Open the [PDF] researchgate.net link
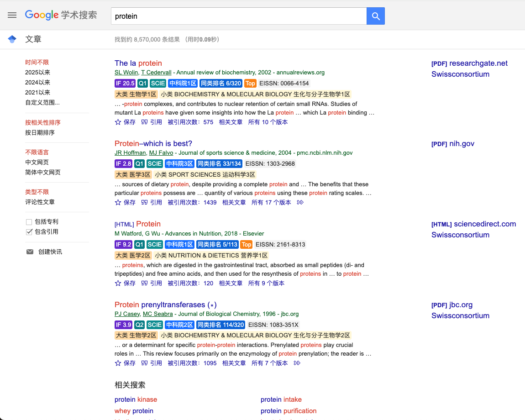 coord(469,63)
